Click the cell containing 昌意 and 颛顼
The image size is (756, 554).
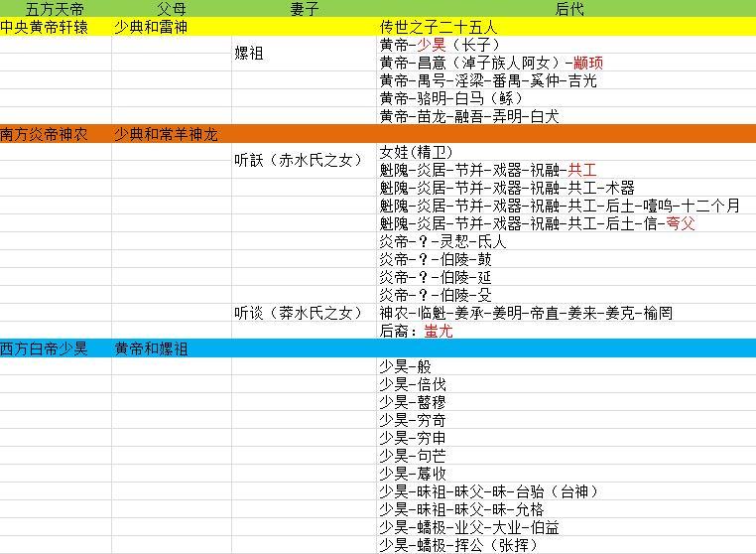click(x=567, y=63)
